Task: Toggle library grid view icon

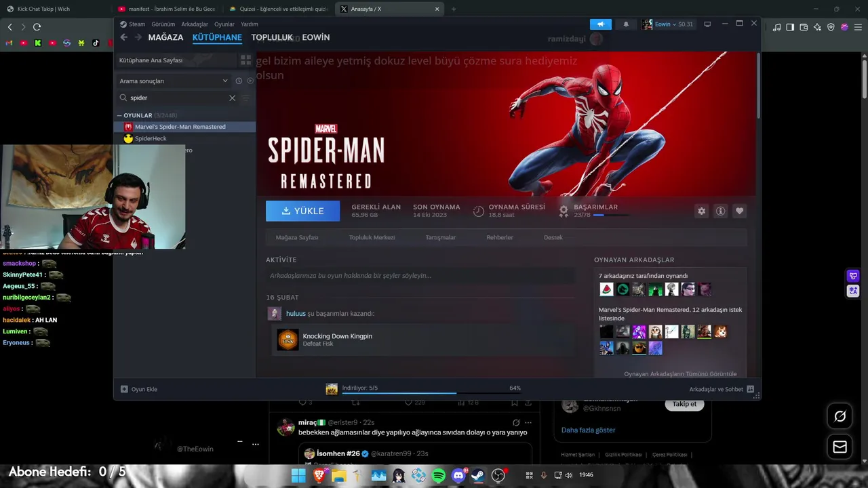Action: point(245,60)
